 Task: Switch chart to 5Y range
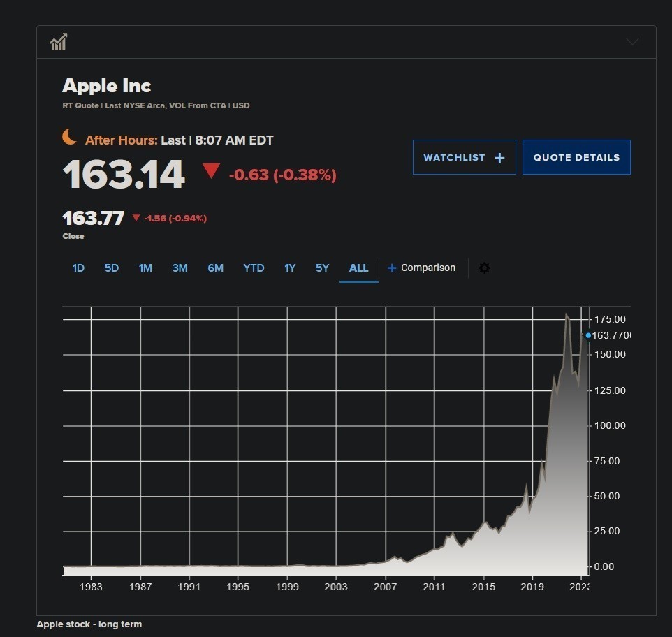pos(322,268)
